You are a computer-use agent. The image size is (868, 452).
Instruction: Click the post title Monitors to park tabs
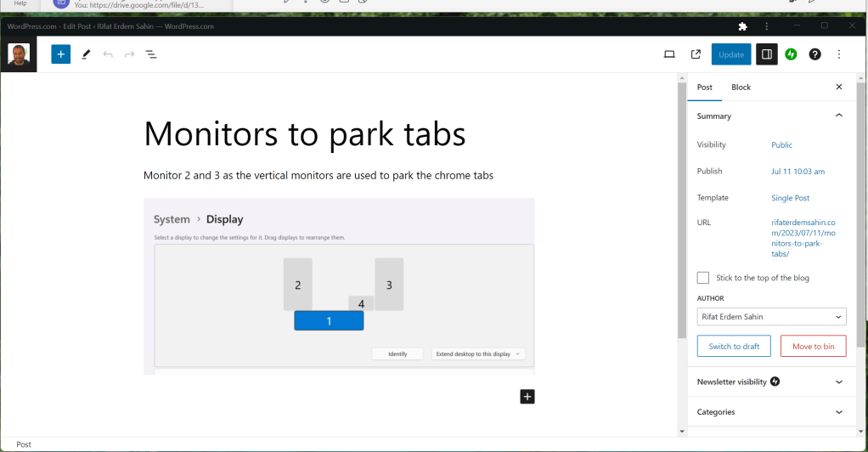coord(304,134)
